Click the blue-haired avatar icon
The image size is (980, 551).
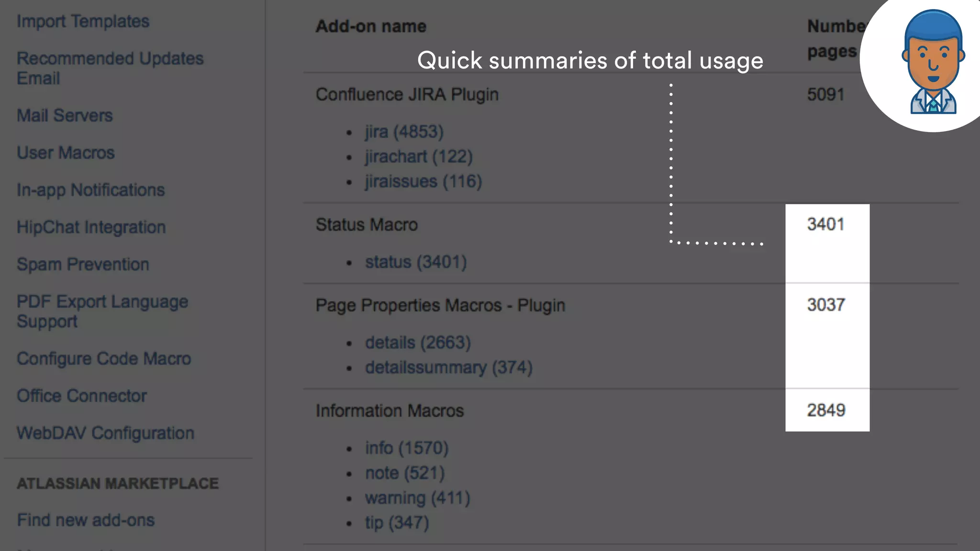(932, 62)
